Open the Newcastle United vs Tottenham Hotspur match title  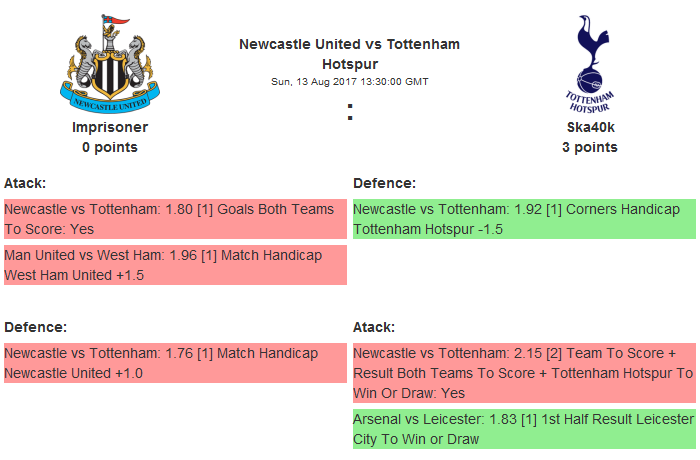[x=349, y=54]
